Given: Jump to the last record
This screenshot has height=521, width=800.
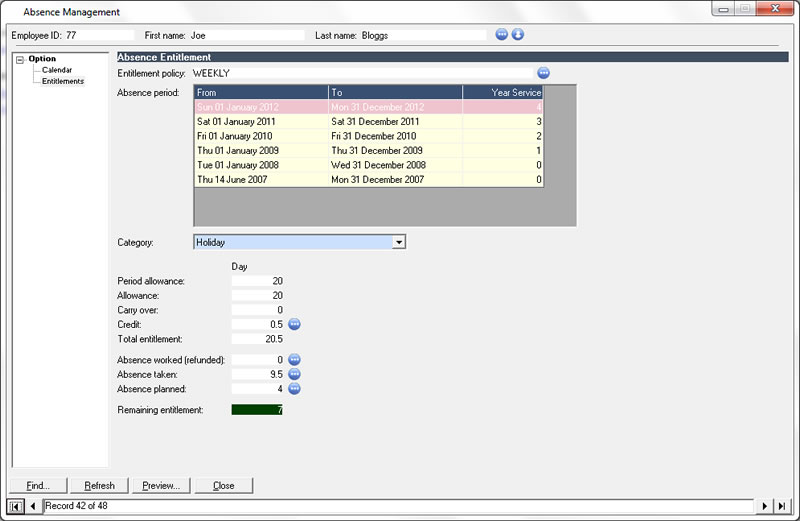Looking at the screenshot, I should tap(782, 506).
